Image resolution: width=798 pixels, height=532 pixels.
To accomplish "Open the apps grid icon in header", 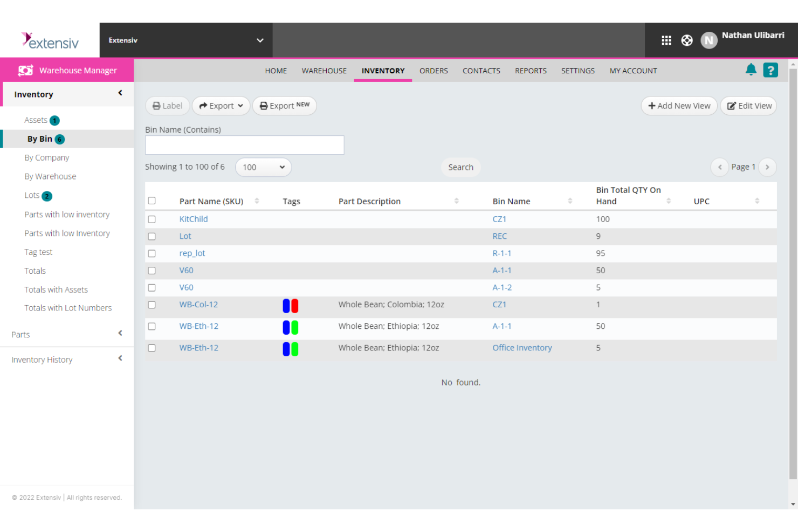I will tap(666, 40).
